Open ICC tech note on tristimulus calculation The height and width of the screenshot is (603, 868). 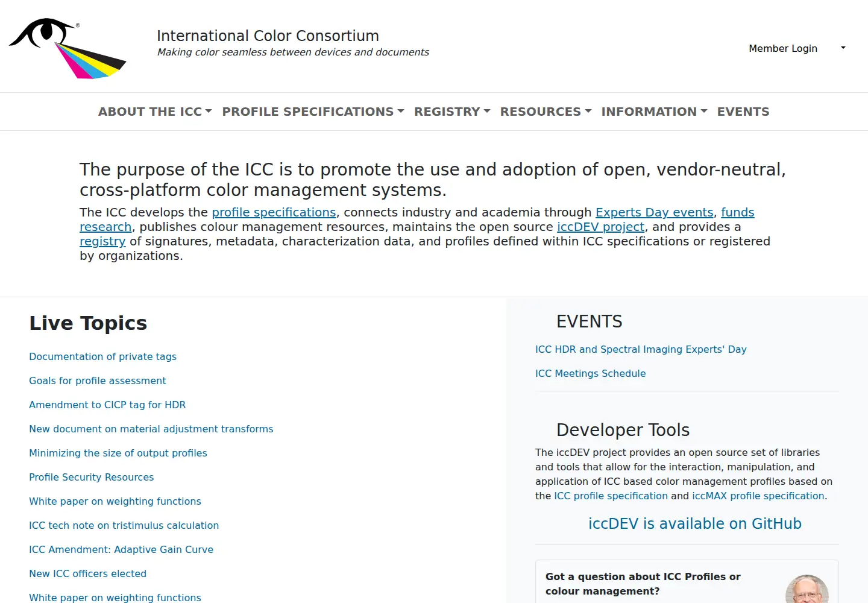[x=124, y=525]
